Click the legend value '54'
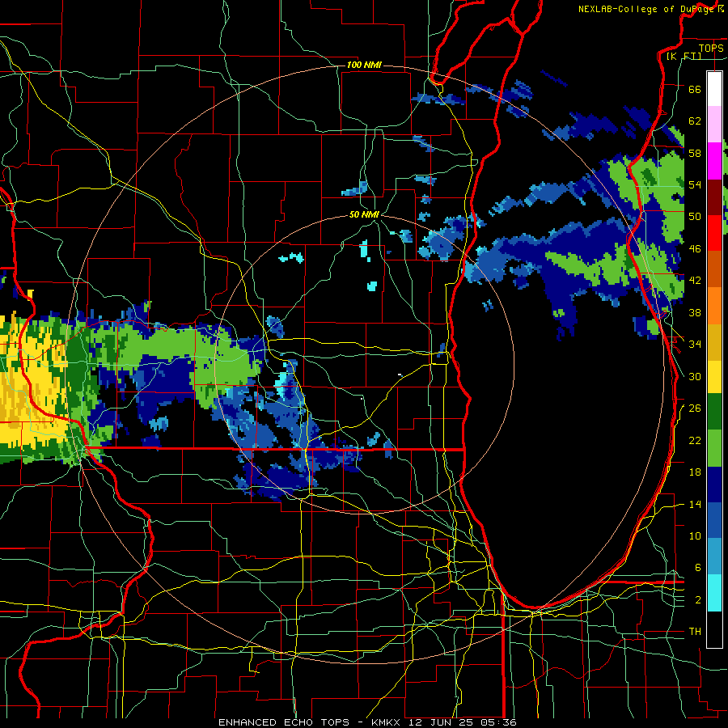The height and width of the screenshot is (728, 728). 695,184
